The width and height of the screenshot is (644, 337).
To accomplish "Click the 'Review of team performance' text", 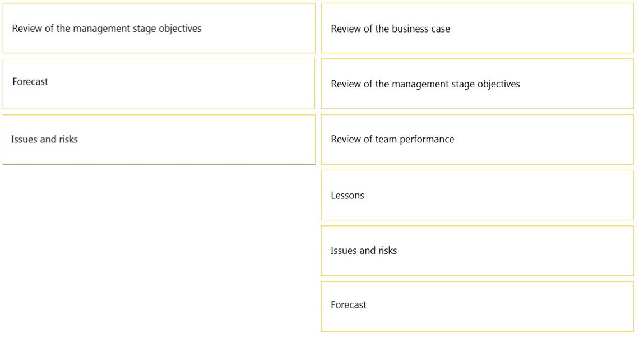I will [x=392, y=139].
